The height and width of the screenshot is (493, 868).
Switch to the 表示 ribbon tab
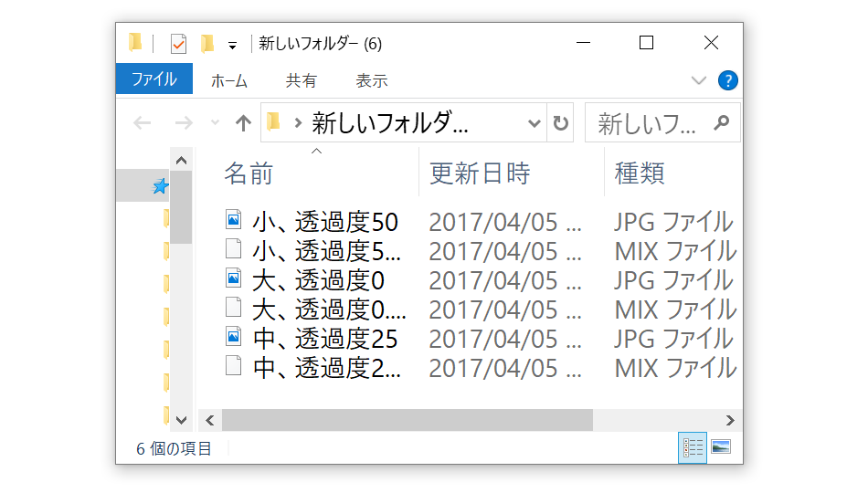point(372,80)
